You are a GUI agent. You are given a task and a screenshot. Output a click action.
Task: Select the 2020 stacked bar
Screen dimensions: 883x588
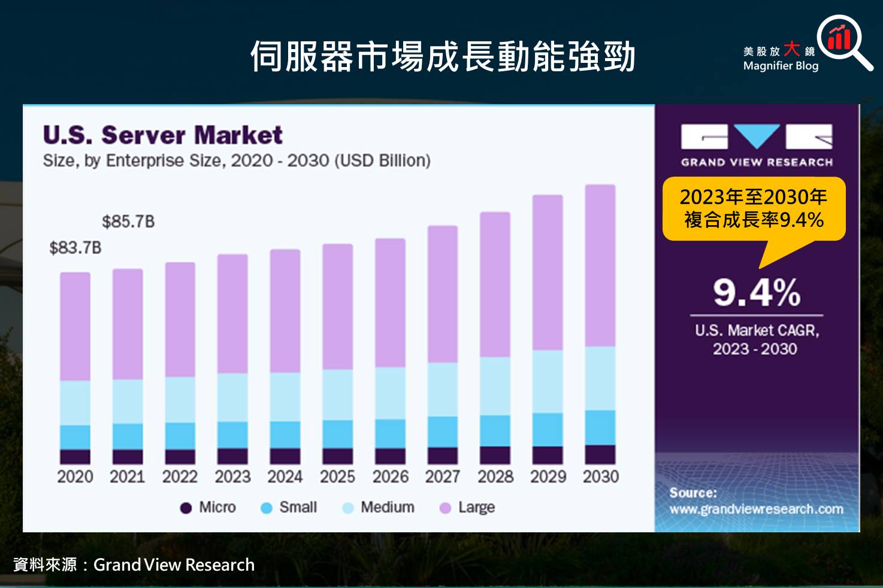pyautogui.click(x=75, y=368)
